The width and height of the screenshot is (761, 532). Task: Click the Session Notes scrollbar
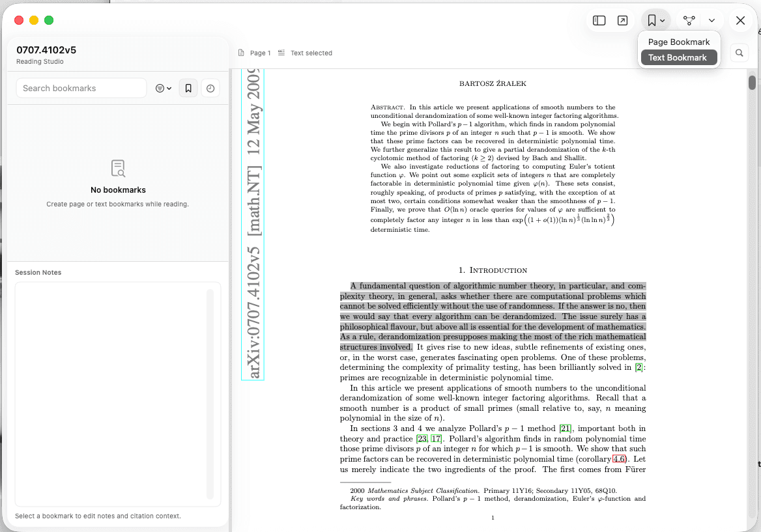pyautogui.click(x=210, y=394)
